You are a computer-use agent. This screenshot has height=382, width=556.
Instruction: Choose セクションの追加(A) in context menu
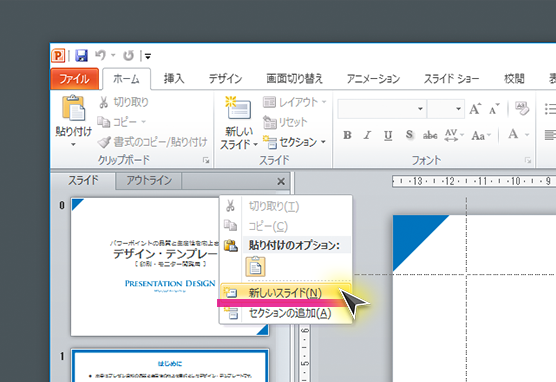[286, 313]
